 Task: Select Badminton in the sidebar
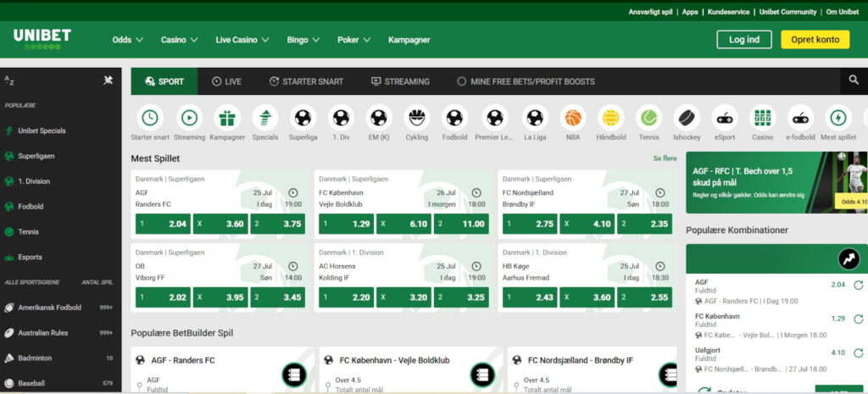click(x=61, y=358)
